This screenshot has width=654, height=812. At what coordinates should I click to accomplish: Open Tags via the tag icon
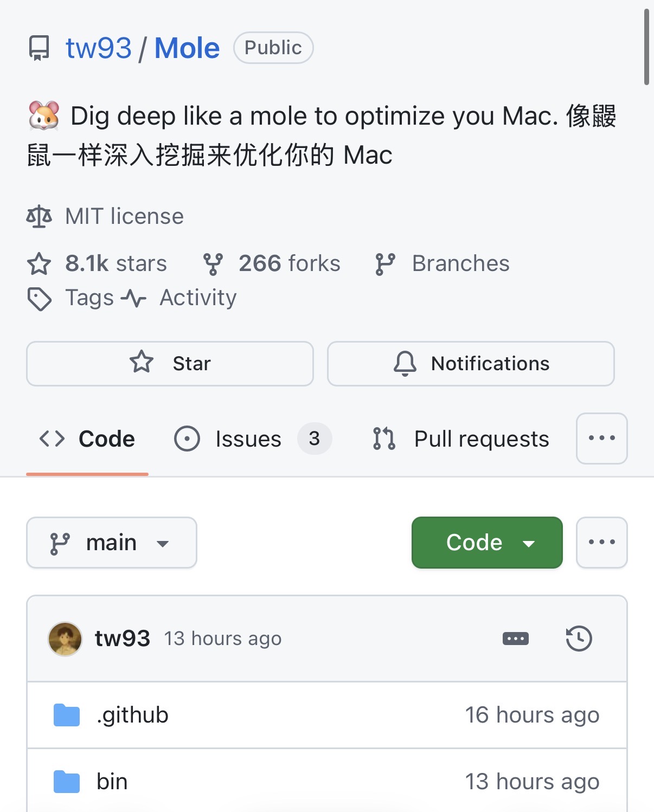40,299
